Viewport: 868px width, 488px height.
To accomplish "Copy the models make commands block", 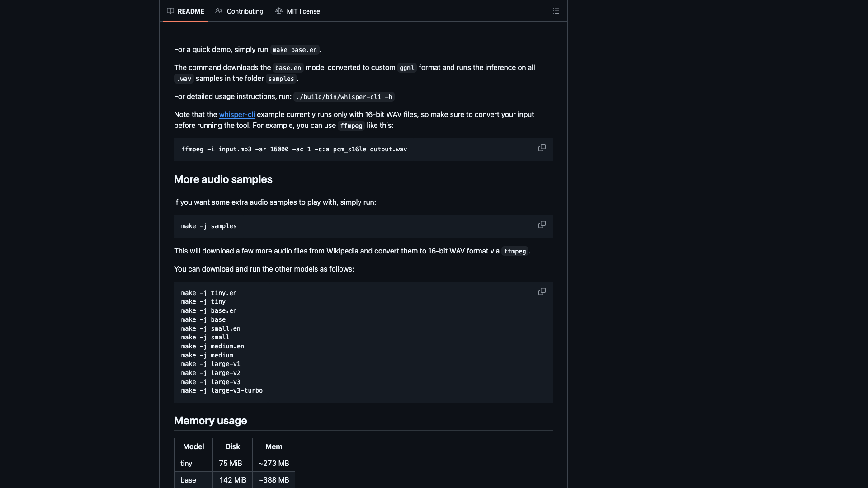I will 542,291.
